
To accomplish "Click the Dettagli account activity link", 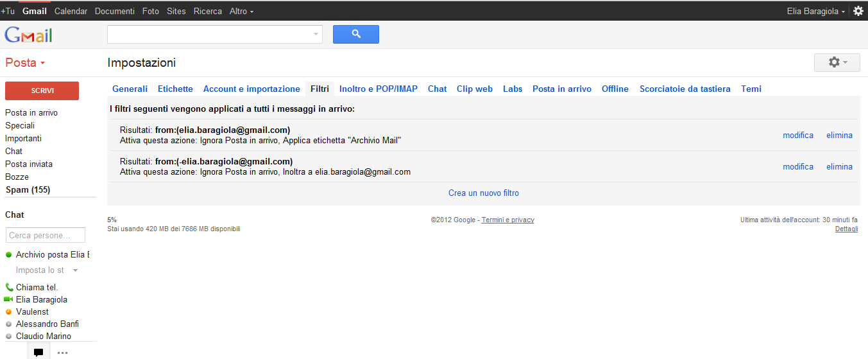I will pos(846,229).
